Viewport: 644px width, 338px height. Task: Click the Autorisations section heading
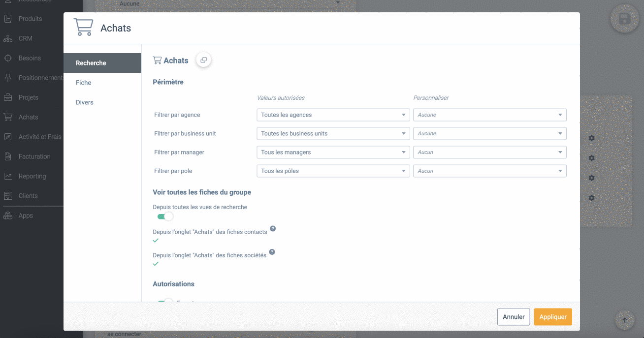click(x=173, y=284)
